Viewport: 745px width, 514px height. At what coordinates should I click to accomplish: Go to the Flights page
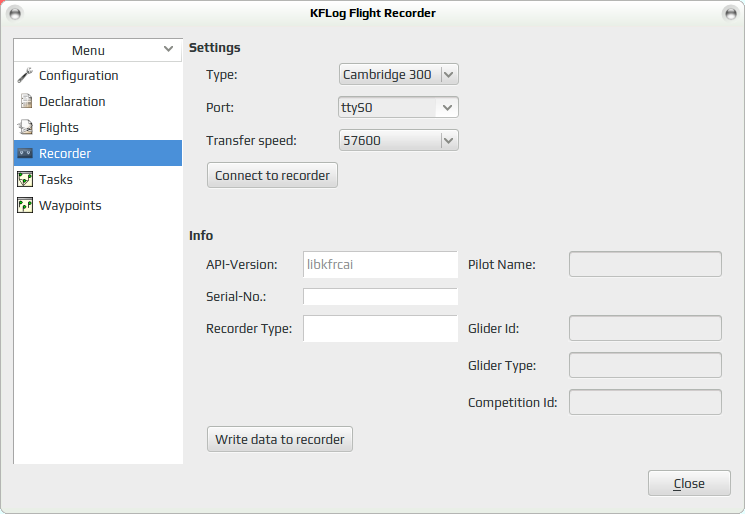point(98,127)
